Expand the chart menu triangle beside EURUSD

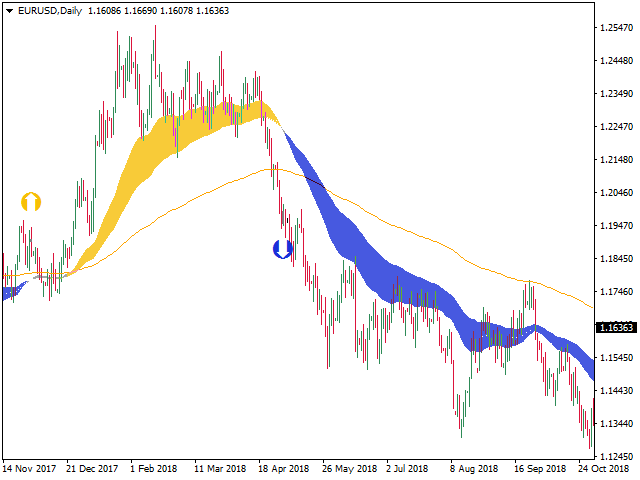point(9,11)
